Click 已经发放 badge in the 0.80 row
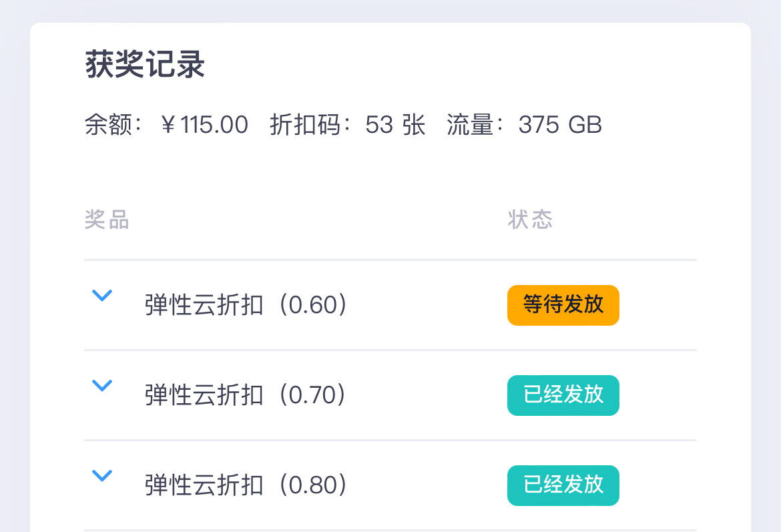Viewport: 781px width, 532px height. (x=563, y=485)
